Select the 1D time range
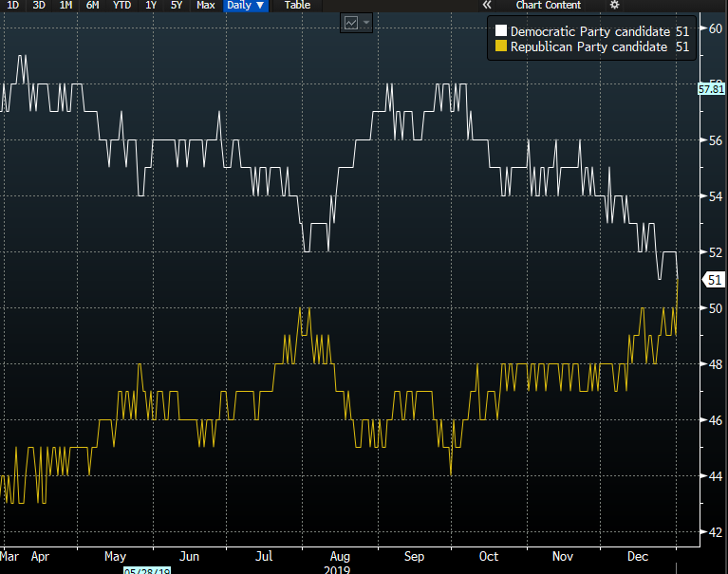This screenshot has width=728, height=574. tap(12, 6)
